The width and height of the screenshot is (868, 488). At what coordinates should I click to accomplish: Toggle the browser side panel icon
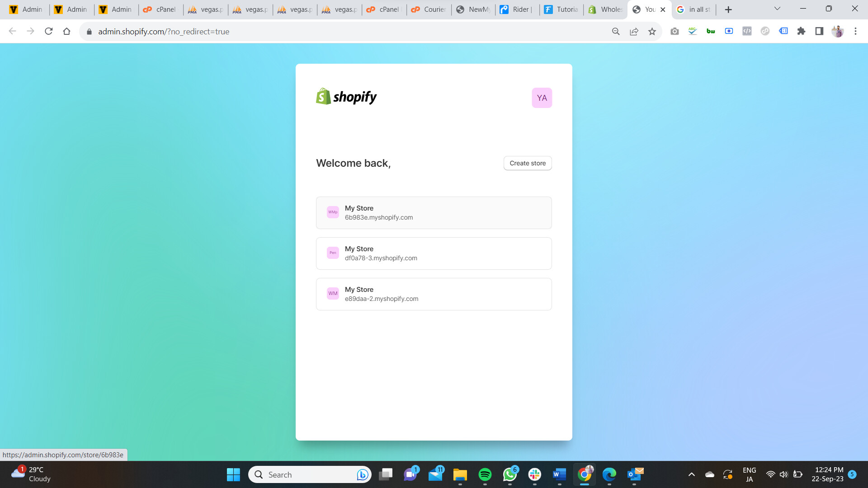point(819,31)
